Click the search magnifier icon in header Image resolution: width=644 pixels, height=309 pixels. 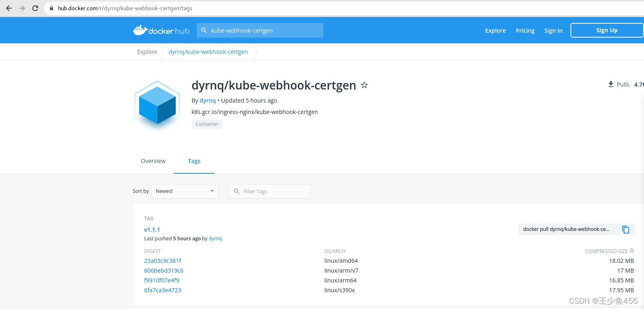[x=204, y=30]
